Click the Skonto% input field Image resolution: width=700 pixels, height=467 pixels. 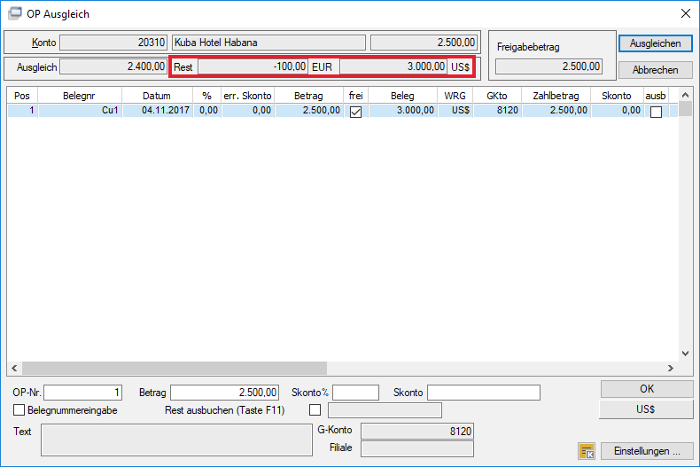click(x=355, y=392)
